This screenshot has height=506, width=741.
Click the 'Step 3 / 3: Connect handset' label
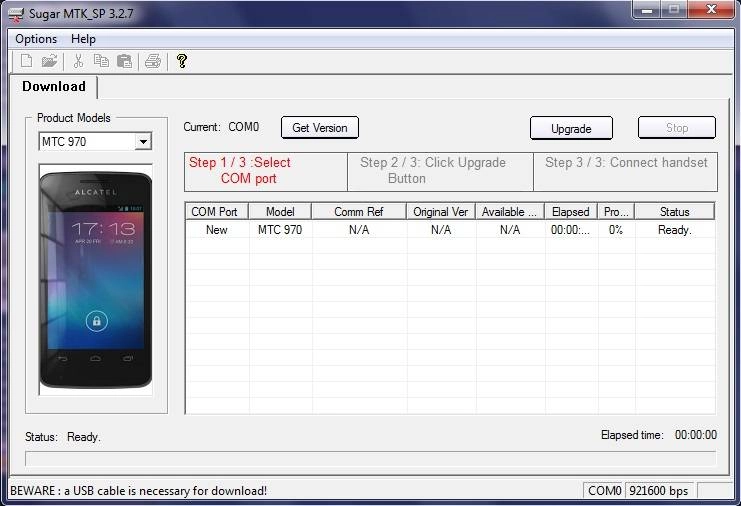tap(626, 163)
